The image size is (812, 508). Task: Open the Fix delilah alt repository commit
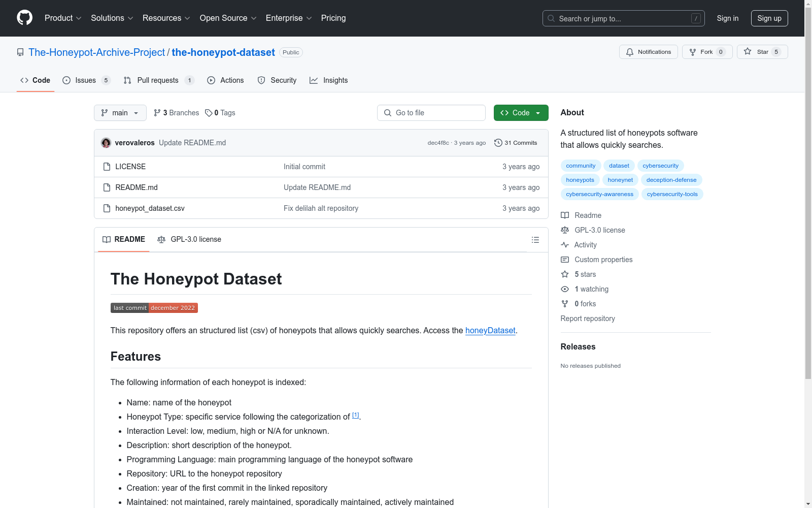click(x=321, y=208)
